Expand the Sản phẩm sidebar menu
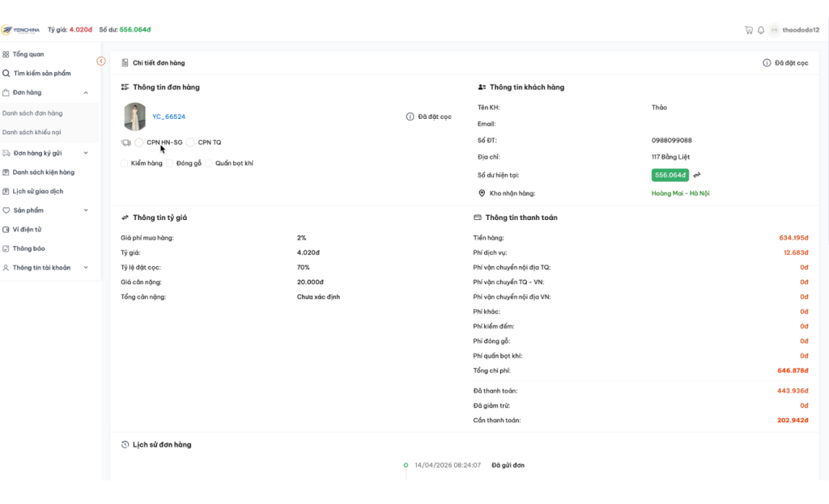Screen dimensions: 829x504 pos(86,210)
